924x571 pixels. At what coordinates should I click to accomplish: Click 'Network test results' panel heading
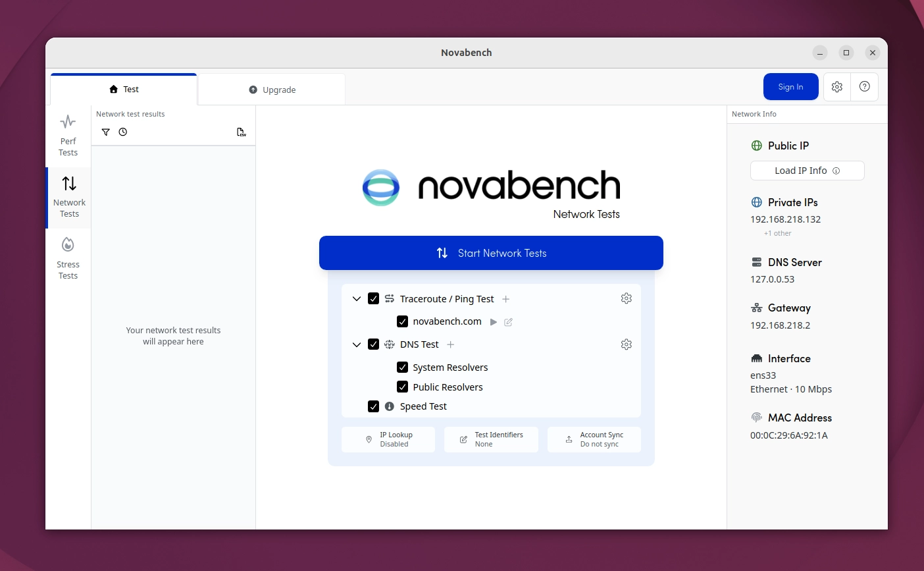(x=130, y=114)
